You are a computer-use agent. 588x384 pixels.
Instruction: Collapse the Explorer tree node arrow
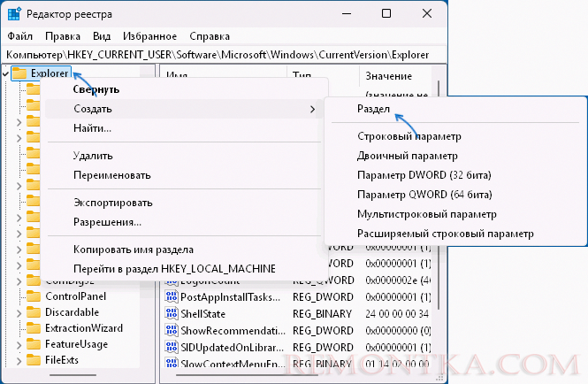click(5, 73)
